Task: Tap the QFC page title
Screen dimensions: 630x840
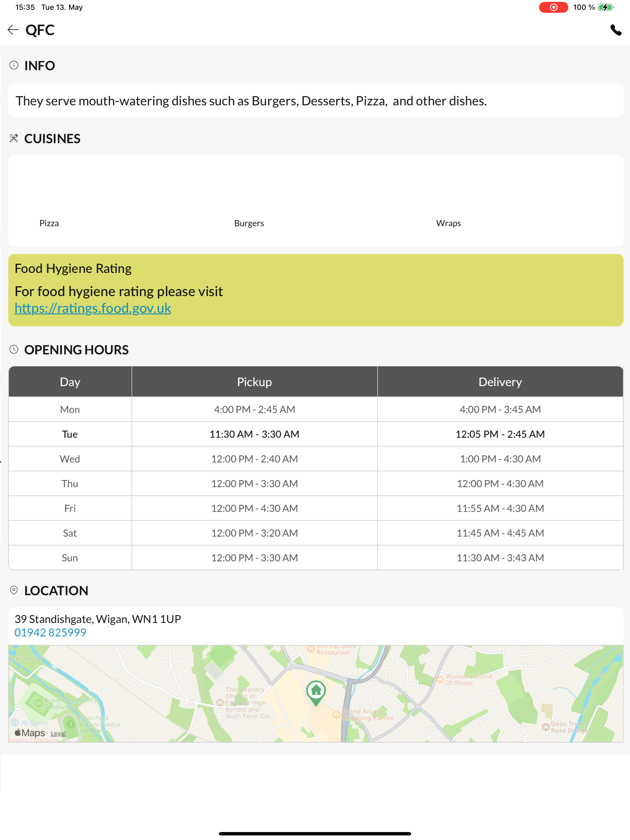Action: click(40, 30)
